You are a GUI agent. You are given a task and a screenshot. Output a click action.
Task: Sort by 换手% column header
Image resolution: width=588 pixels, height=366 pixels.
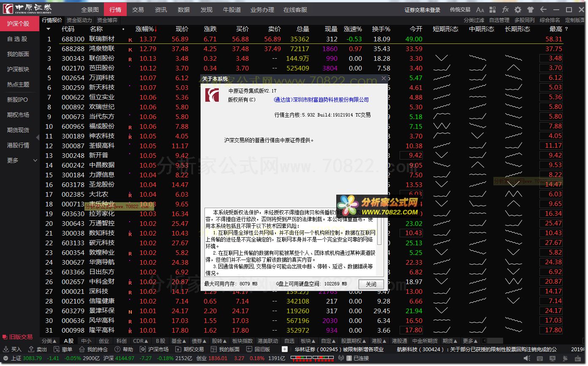(381, 29)
